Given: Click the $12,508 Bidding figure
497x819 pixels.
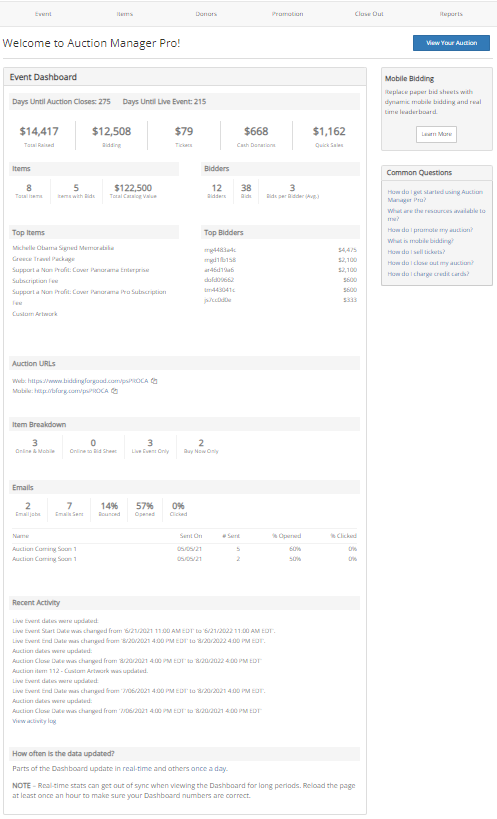Looking at the screenshot, I should [x=112, y=132].
